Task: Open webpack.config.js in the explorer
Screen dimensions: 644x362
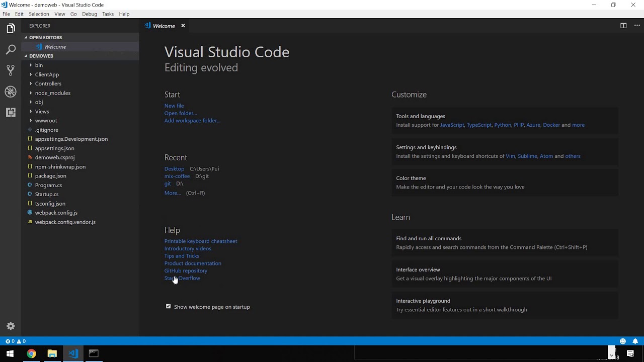Action: 80,213
